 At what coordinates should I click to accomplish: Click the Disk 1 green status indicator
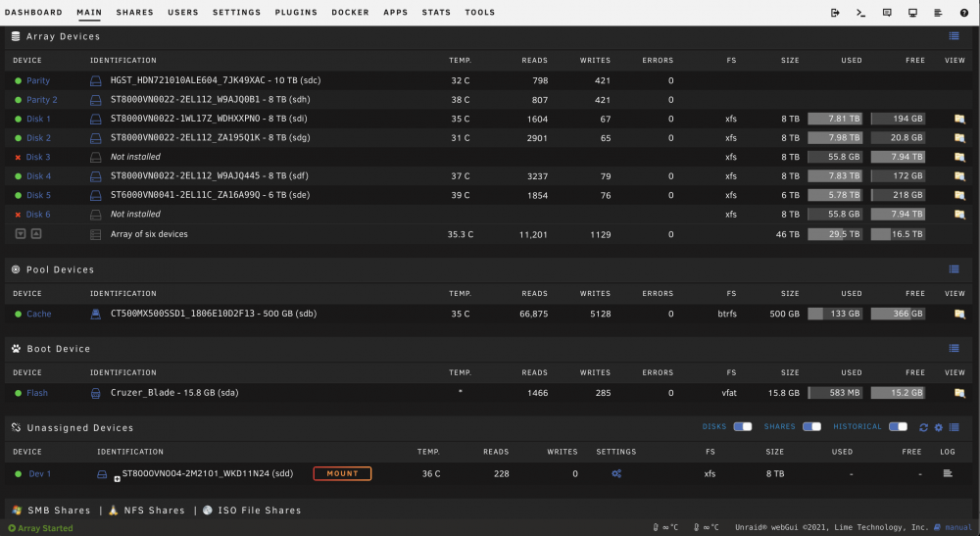coord(18,119)
